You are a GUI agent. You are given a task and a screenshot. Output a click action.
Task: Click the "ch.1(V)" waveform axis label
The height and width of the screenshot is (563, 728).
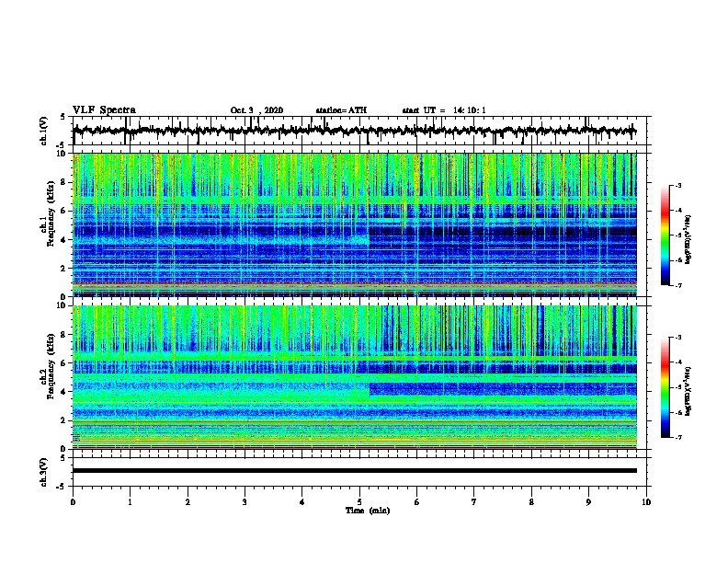point(44,131)
